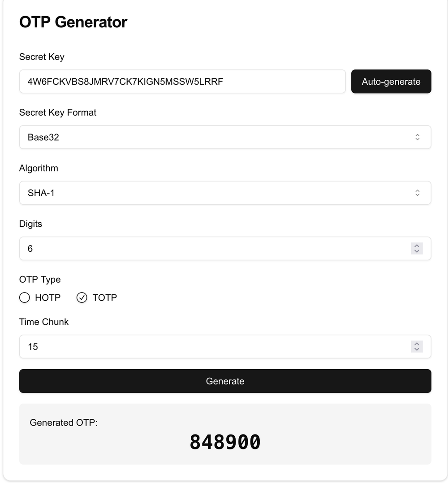The height and width of the screenshot is (483, 448).
Task: Click the checkmark icon beside TOTP
Action: [x=82, y=298]
